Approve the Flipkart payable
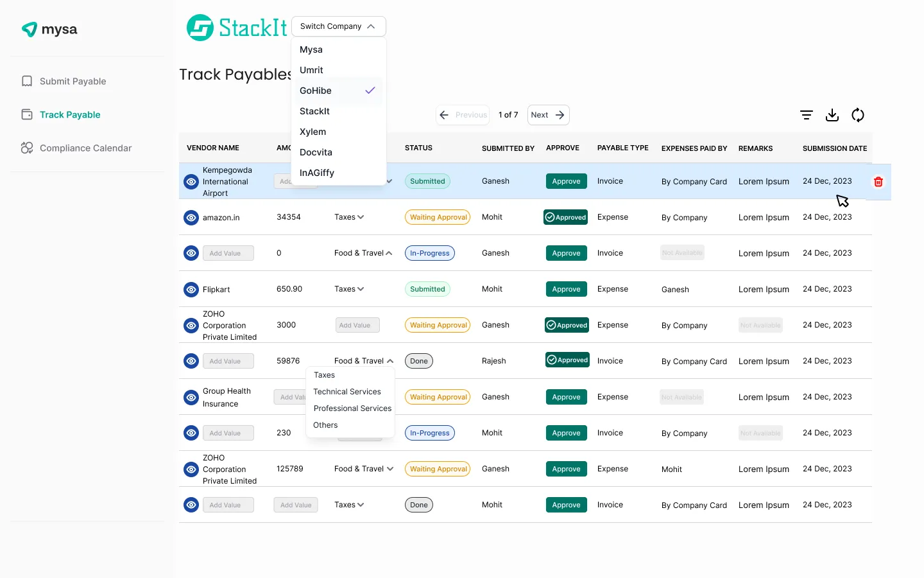 coord(566,289)
